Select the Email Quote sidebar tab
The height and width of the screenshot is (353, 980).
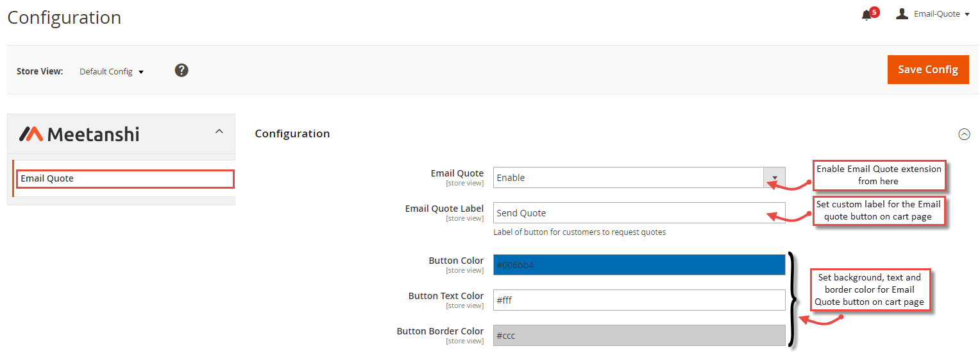point(125,178)
